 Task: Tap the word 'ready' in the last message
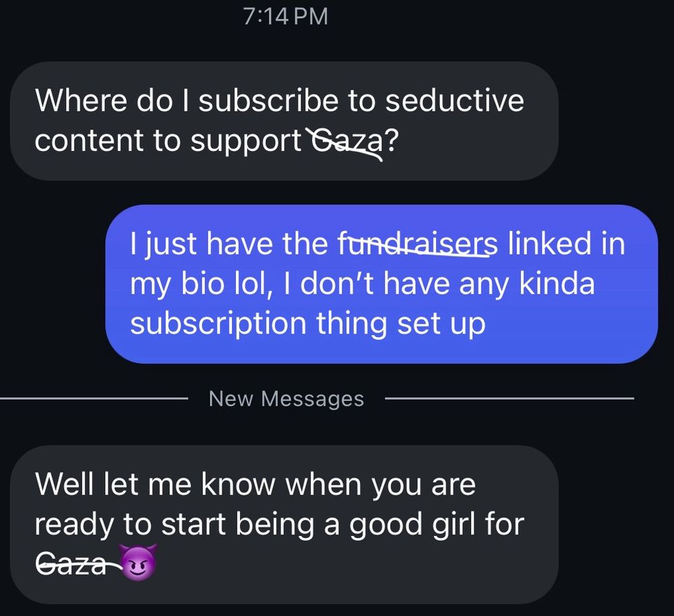coord(74,525)
